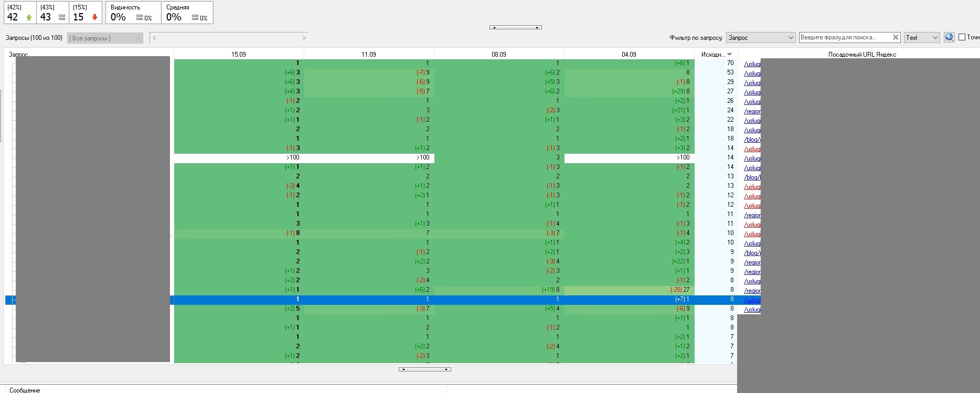Select the (-20) 27 cell

click(629, 290)
